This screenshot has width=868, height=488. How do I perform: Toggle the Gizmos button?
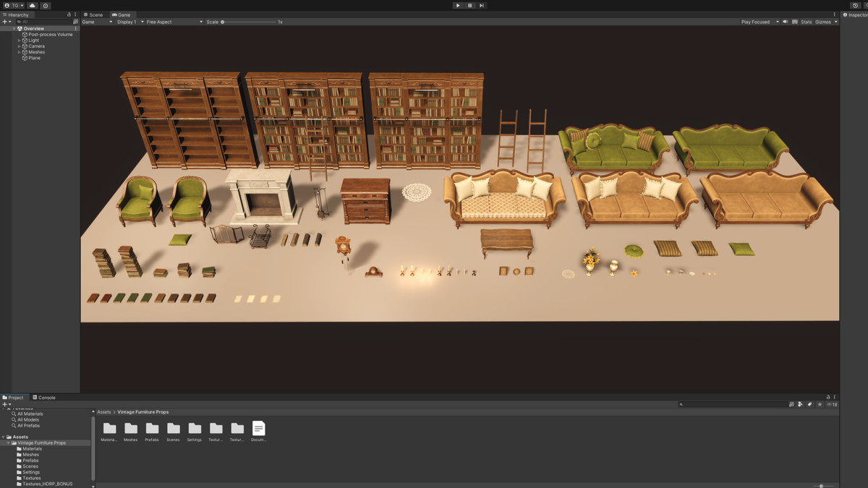pyautogui.click(x=823, y=22)
